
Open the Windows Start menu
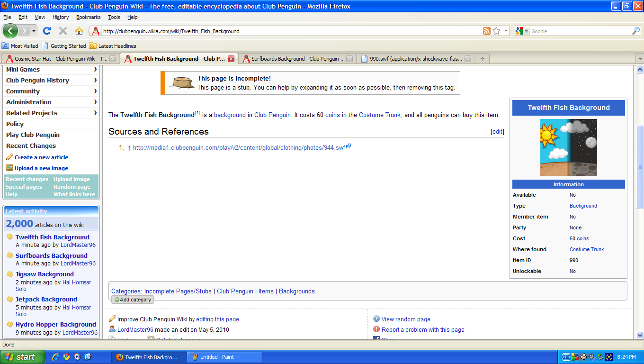(22, 357)
